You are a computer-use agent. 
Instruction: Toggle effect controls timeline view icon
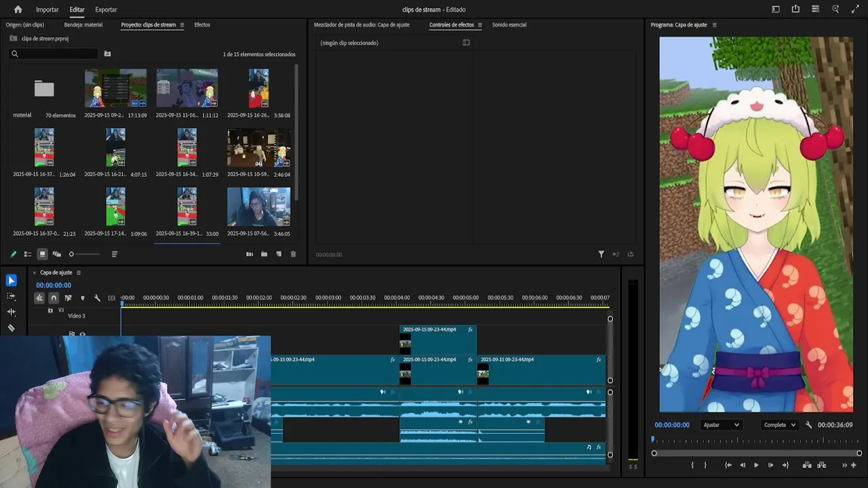coord(466,43)
